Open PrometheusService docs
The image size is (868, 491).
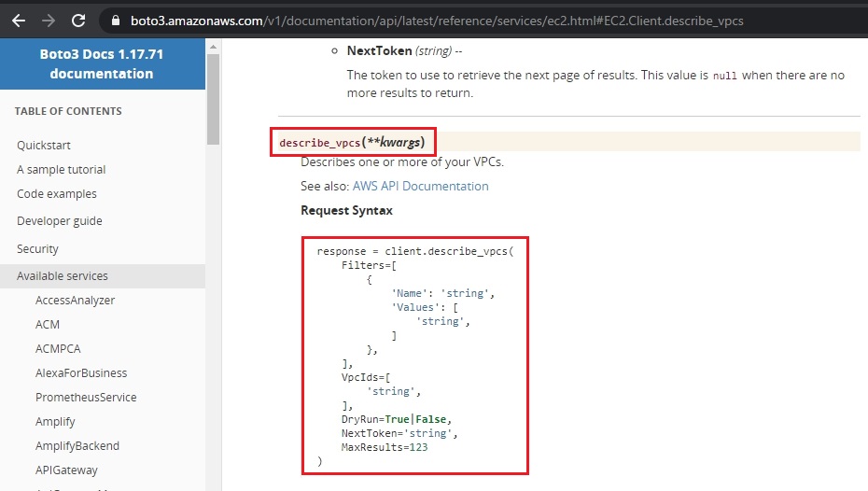tap(86, 398)
